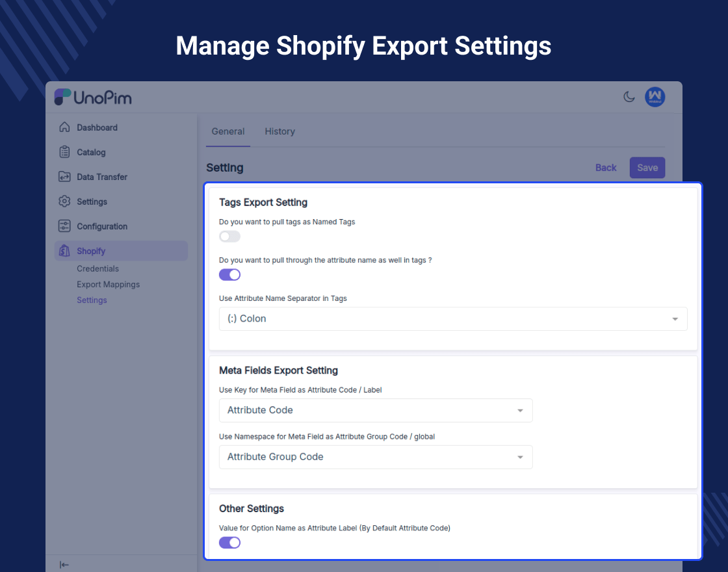This screenshot has width=728, height=572.
Task: Click the UnoPim logo
Action: pos(93,97)
